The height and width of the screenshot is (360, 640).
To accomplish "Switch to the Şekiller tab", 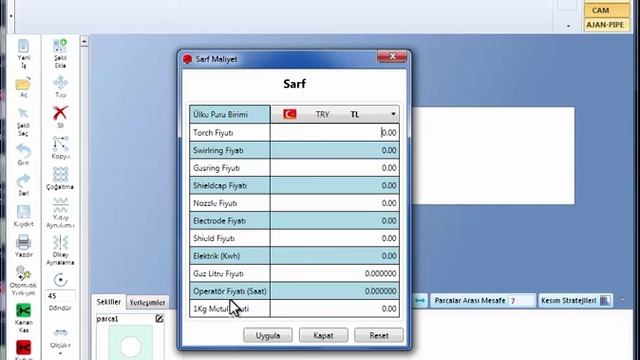I will tap(109, 302).
